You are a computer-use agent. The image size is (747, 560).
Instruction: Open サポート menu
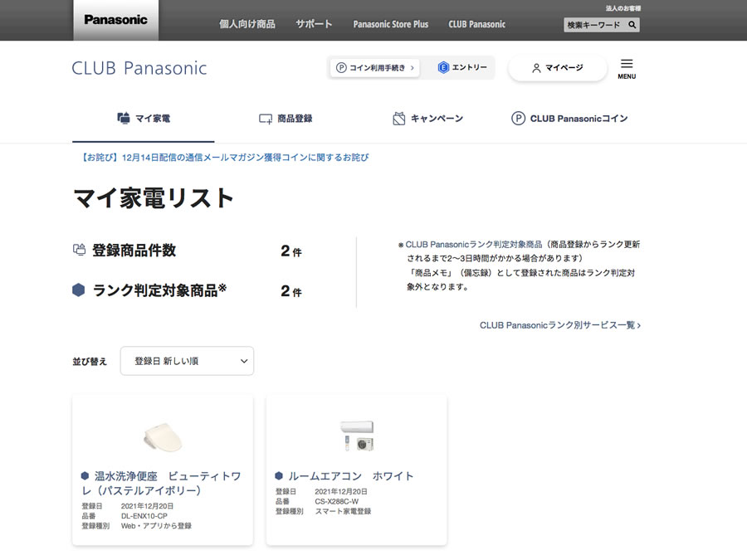314,24
